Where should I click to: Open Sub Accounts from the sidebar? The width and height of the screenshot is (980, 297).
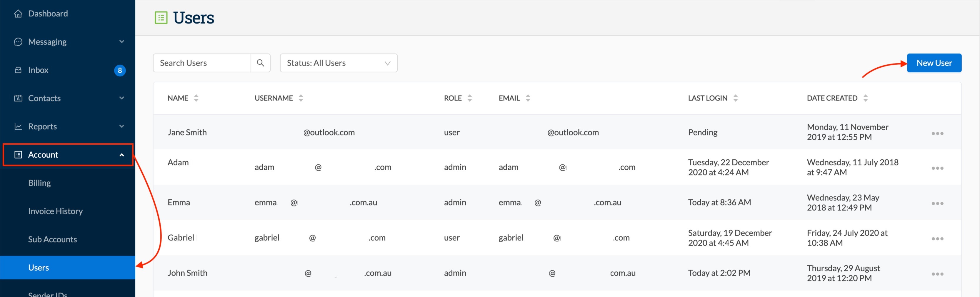52,239
